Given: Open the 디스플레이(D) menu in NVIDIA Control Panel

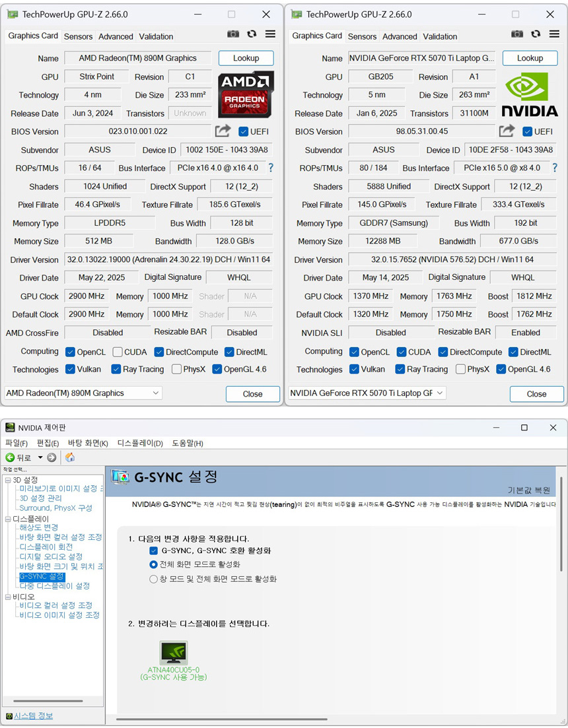Looking at the screenshot, I should (140, 443).
